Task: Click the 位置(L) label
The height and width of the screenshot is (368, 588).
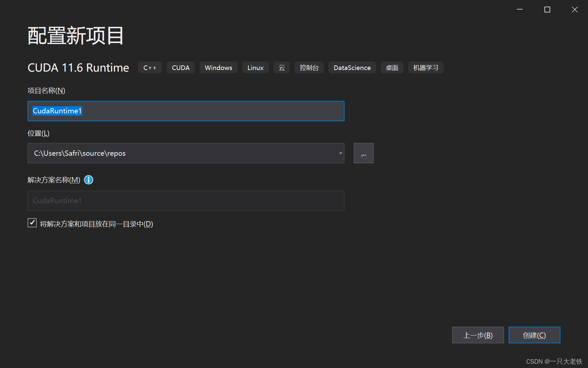Action: [38, 133]
